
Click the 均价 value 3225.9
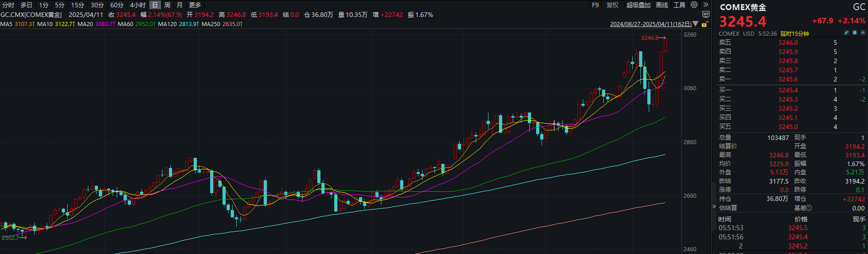[779, 164]
